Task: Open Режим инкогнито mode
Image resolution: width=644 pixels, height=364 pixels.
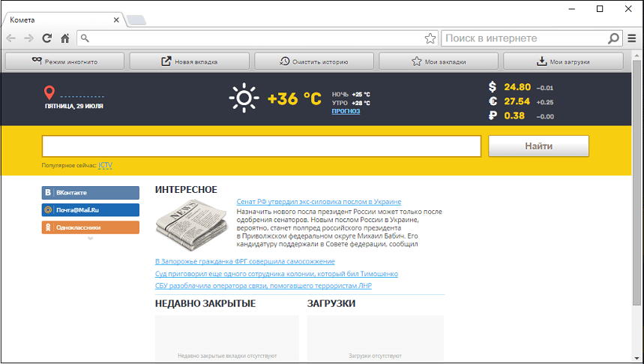Action: point(65,62)
